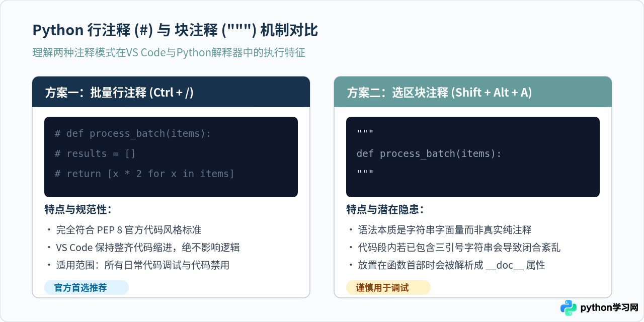Screen dimensions: 644x322
Task: Click the bullet 语法本质是字符串字面量而非真实纯注释
Action: pyautogui.click(x=440, y=230)
